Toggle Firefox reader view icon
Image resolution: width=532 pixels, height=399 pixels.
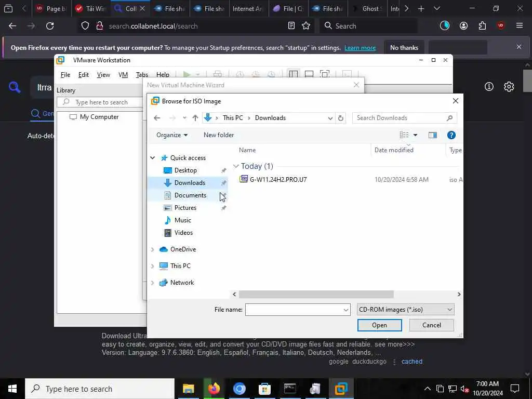(291, 26)
